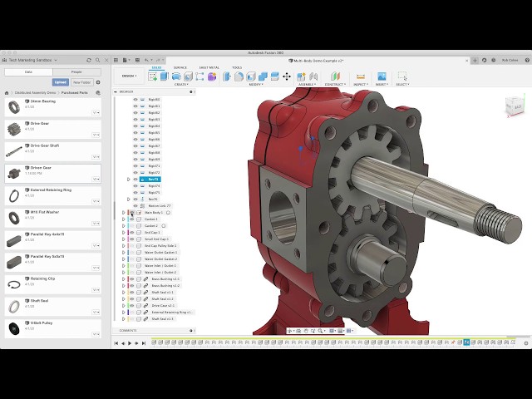Open the Zoom tool in navigation bar
This screenshot has height=399, width=532.
(x=320, y=331)
